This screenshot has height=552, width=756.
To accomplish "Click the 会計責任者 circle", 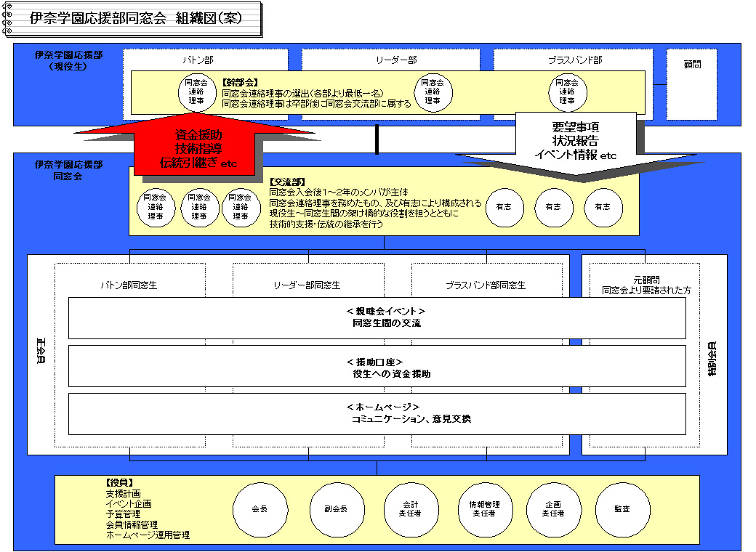I will pyautogui.click(x=411, y=510).
